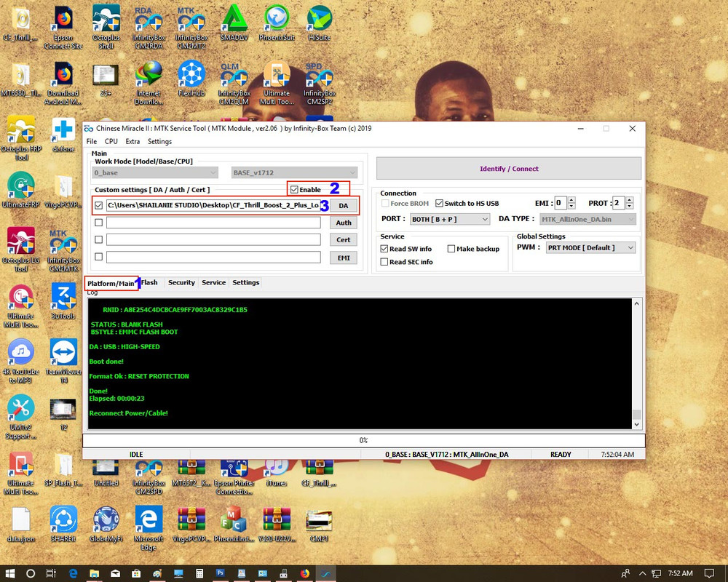This screenshot has width=728, height=582.
Task: Open File Explorer from the taskbar
Action: point(94,573)
